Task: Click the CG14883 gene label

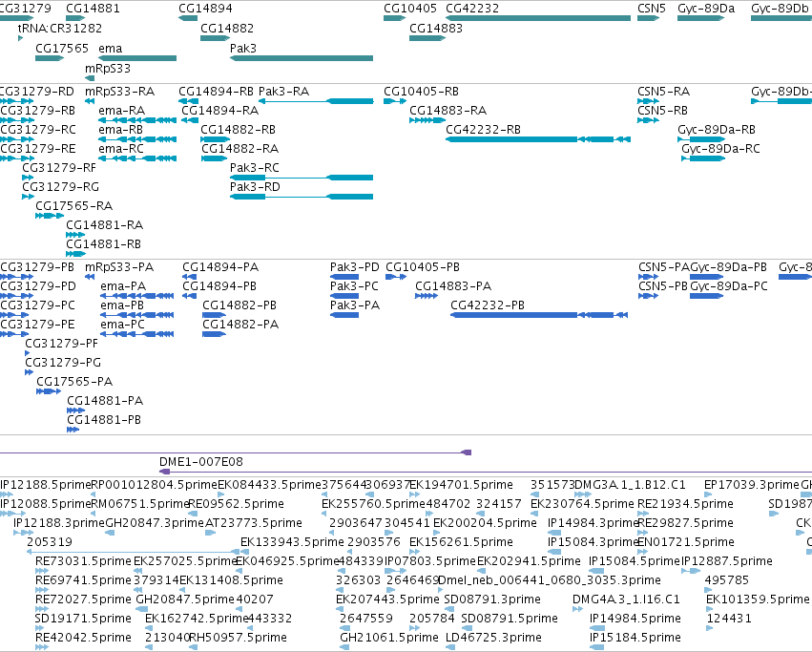Action: point(436,28)
